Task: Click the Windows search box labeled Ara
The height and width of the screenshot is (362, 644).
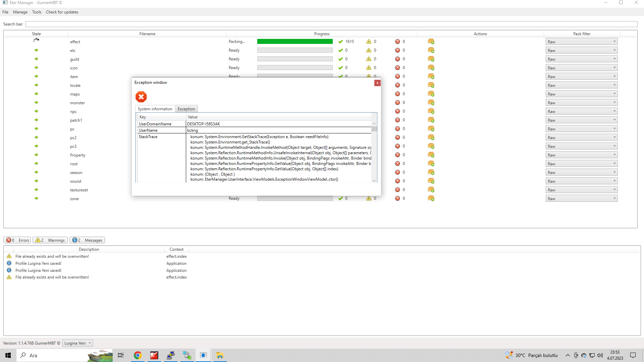Action: pos(65,355)
